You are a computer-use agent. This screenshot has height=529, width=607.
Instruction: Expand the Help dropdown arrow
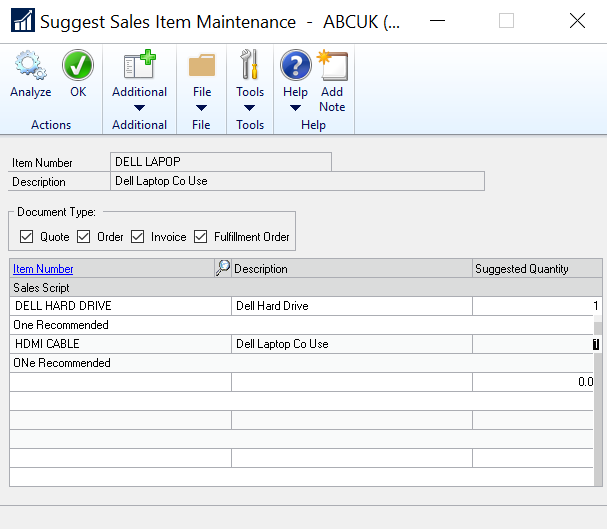click(x=295, y=108)
